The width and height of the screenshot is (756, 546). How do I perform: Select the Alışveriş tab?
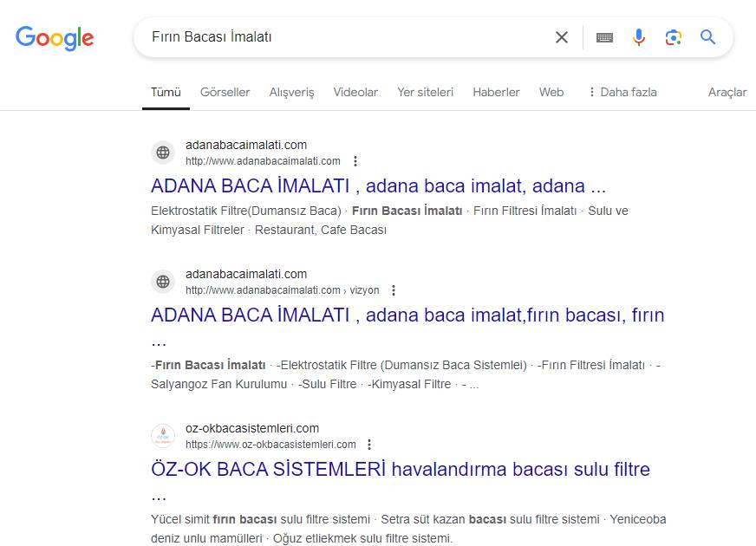tap(291, 92)
